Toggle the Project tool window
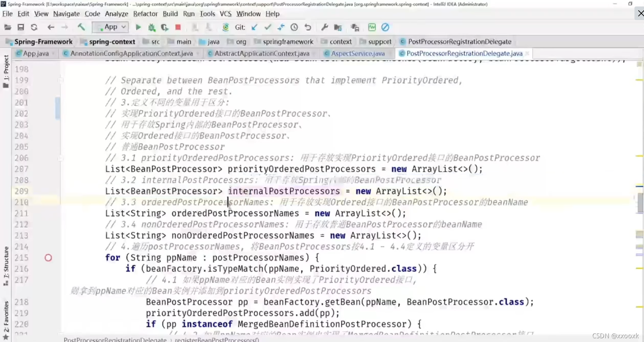644x342 pixels. coord(6,72)
